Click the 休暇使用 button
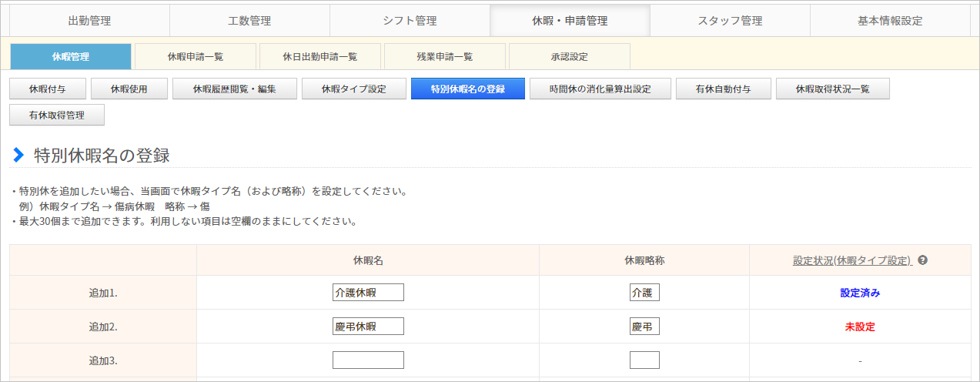The height and width of the screenshot is (382, 980). pyautogui.click(x=129, y=89)
